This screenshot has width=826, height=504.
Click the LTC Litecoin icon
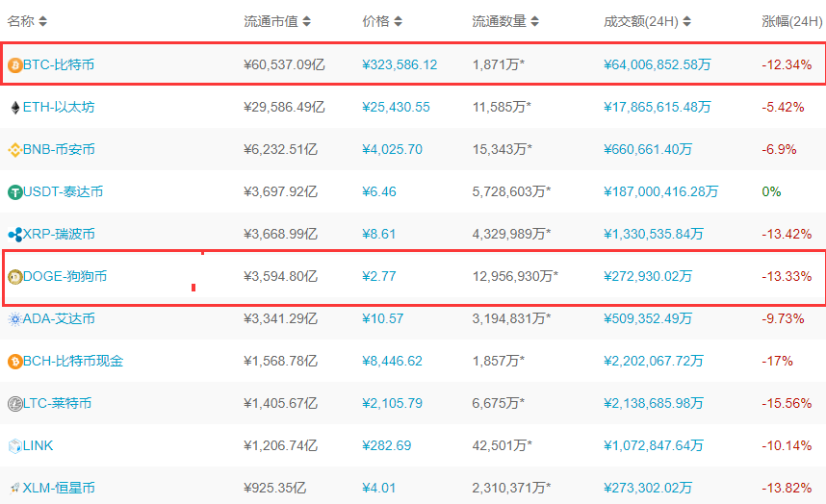coord(14,404)
